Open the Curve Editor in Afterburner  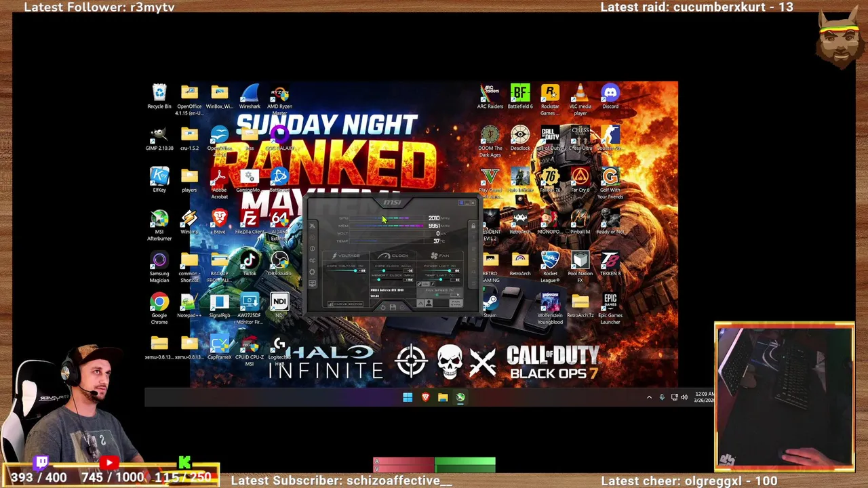pyautogui.click(x=345, y=304)
